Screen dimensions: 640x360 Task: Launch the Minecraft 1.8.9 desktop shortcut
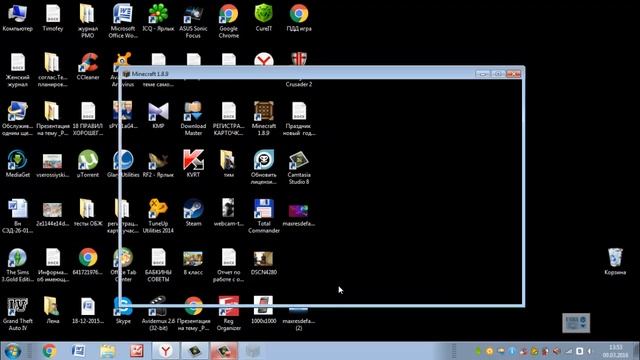coord(264,118)
